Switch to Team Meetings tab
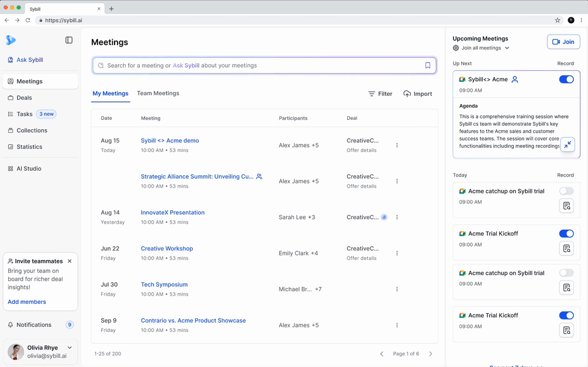This screenshot has width=588, height=367. click(x=158, y=94)
